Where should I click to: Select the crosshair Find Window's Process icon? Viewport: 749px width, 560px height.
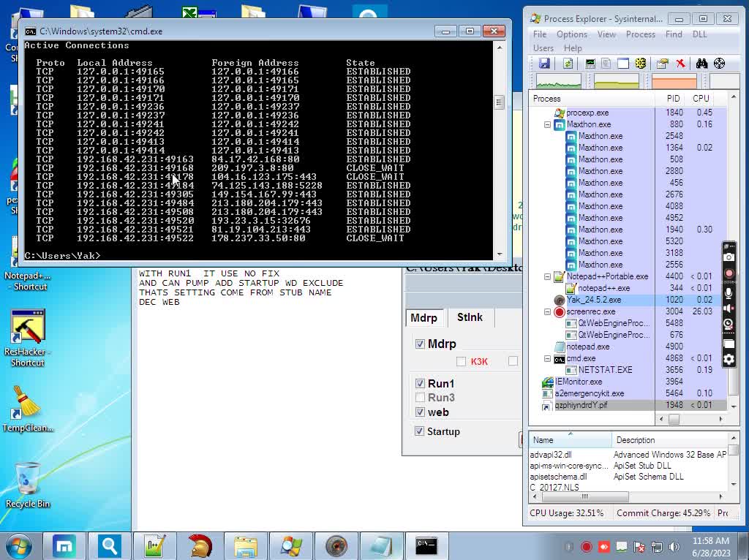click(720, 64)
